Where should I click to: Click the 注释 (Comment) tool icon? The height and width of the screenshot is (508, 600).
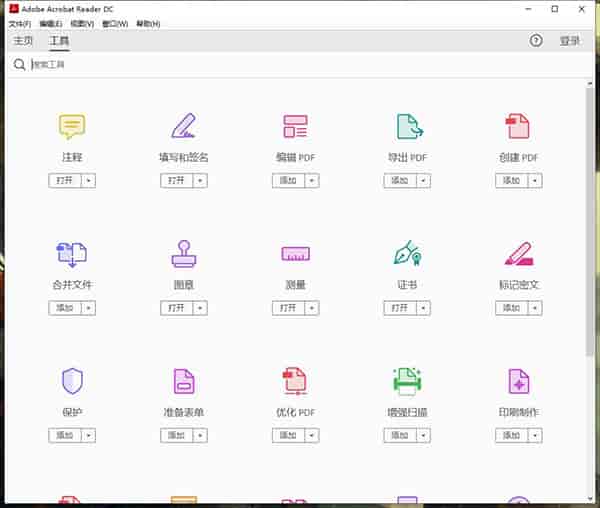72,126
